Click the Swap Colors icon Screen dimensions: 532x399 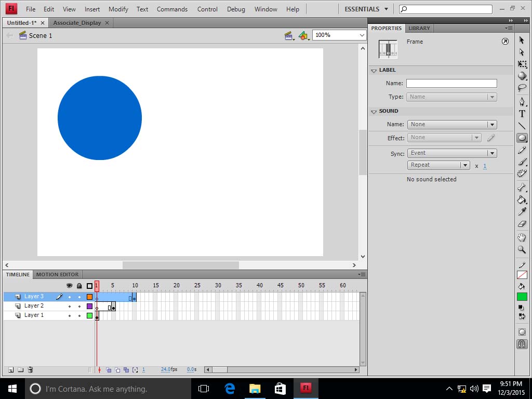point(522,316)
